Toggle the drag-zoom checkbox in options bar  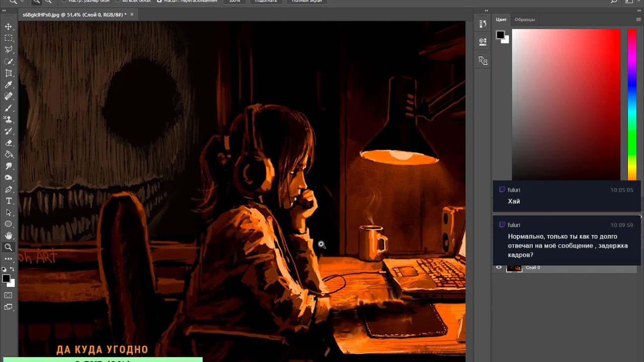159,1
